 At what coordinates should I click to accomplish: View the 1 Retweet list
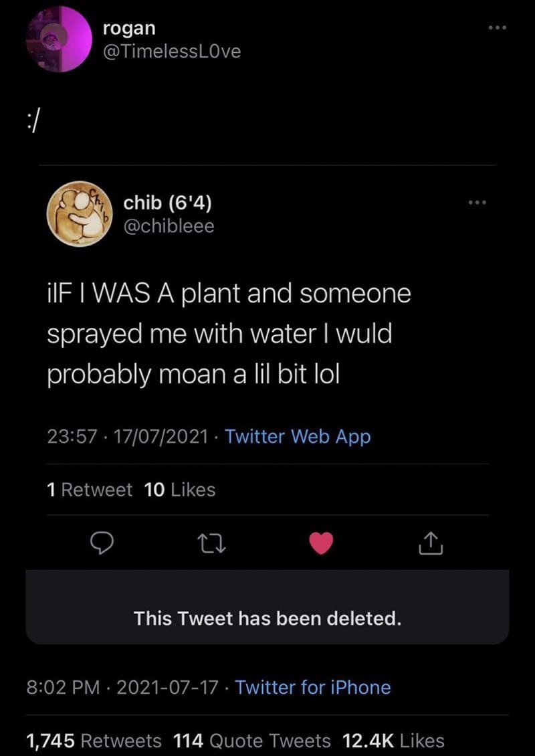[x=90, y=490]
